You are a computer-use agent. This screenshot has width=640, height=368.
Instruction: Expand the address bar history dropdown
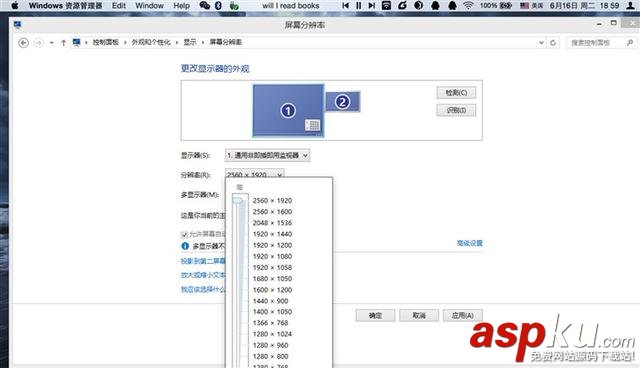(x=541, y=42)
